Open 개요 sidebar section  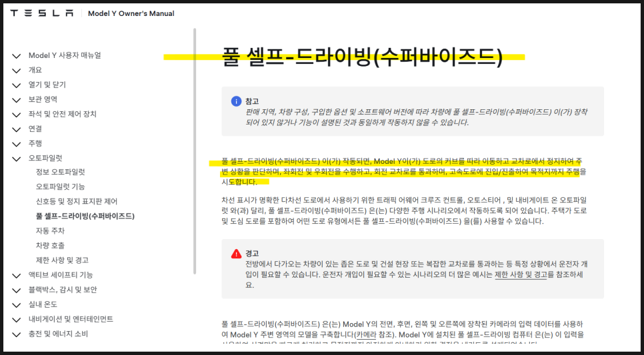point(35,70)
